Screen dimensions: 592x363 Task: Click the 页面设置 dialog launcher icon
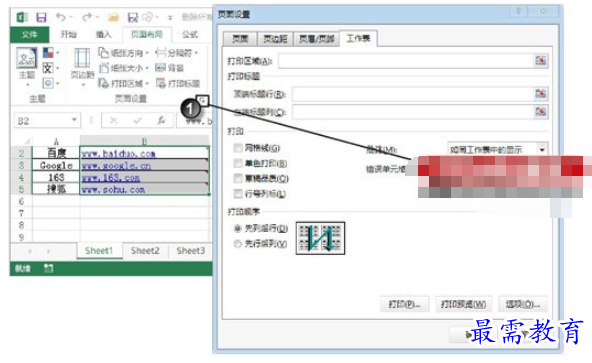click(203, 100)
